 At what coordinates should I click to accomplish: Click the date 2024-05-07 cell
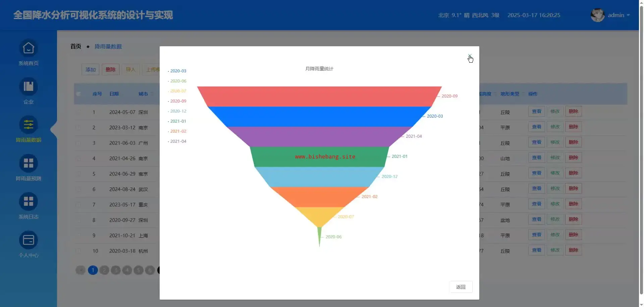pyautogui.click(x=122, y=112)
